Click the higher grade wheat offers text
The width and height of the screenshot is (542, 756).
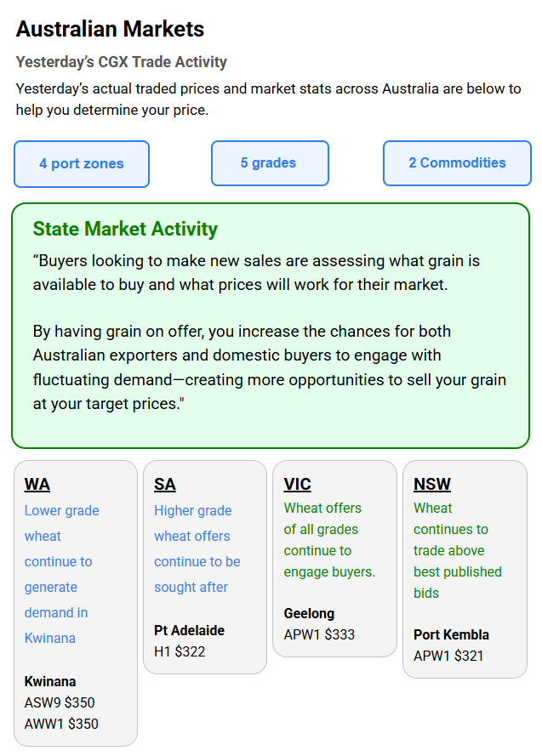coord(197,549)
